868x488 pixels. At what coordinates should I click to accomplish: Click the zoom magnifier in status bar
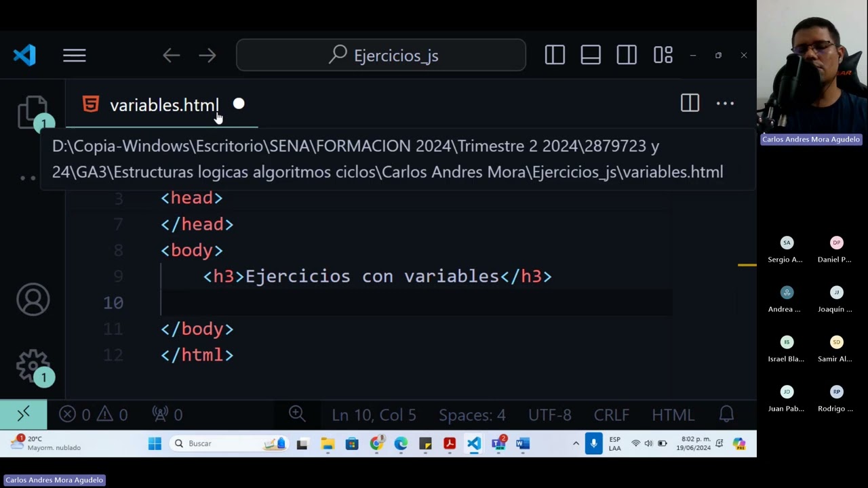coord(296,413)
